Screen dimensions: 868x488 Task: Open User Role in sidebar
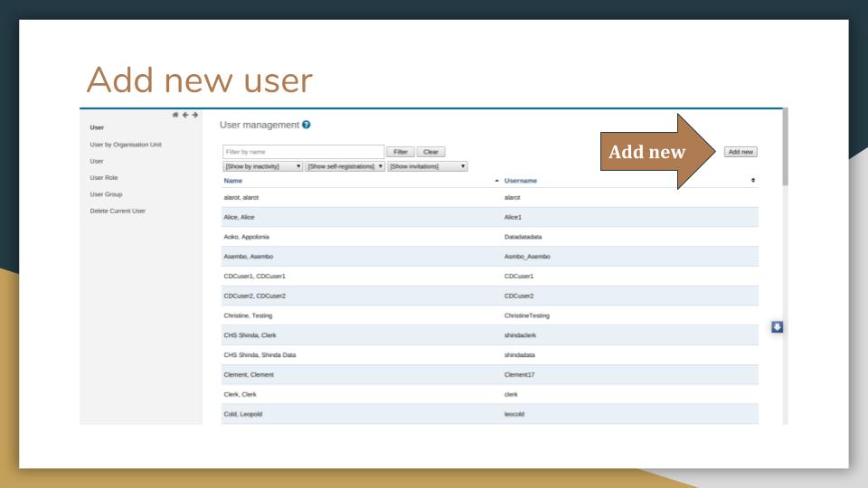click(103, 178)
